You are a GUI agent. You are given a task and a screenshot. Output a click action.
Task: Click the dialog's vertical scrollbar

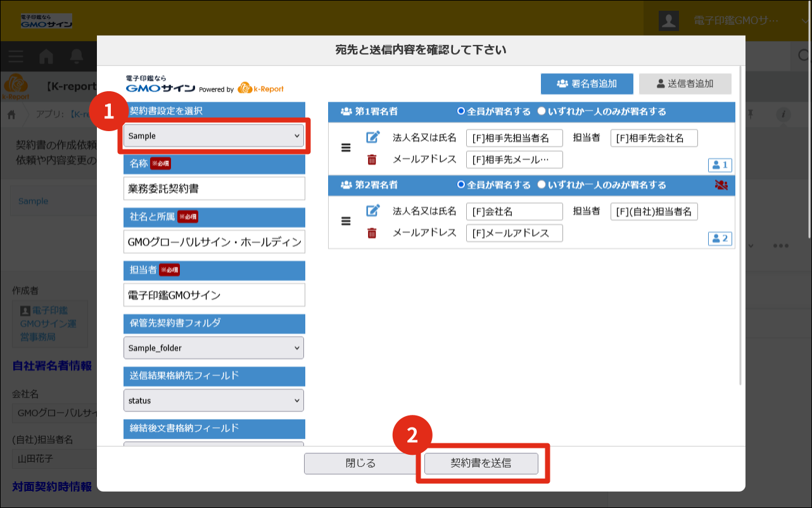pyautogui.click(x=741, y=222)
